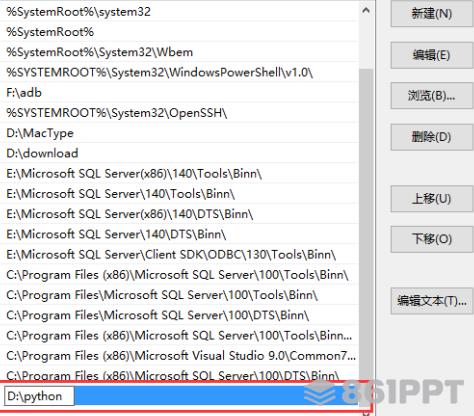Select E:\Microsoft SQL Server\140\DTS\Binn entry
The image size is (474, 416).
pyautogui.click(x=179, y=234)
